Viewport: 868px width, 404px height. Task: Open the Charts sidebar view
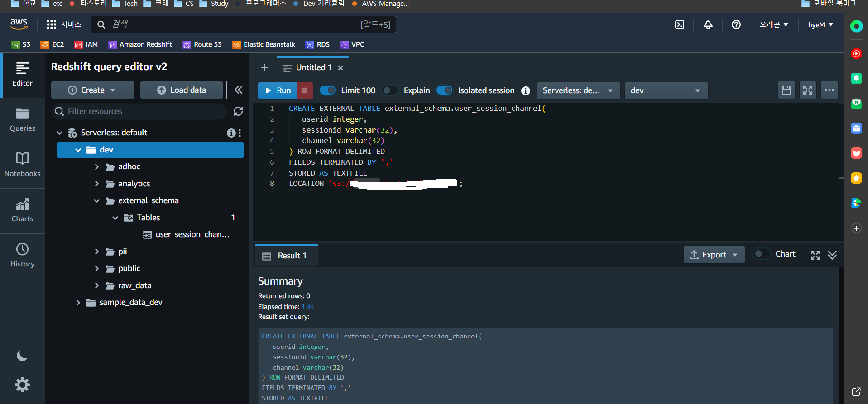(x=22, y=210)
